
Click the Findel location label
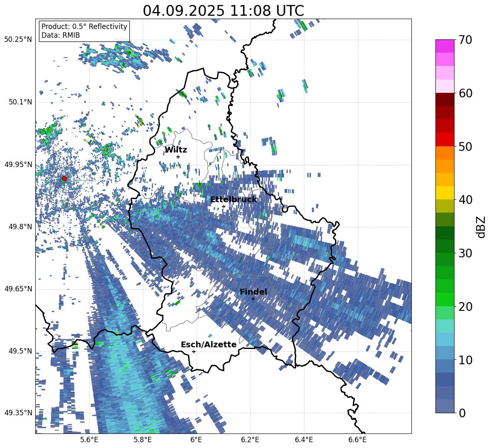(x=253, y=292)
